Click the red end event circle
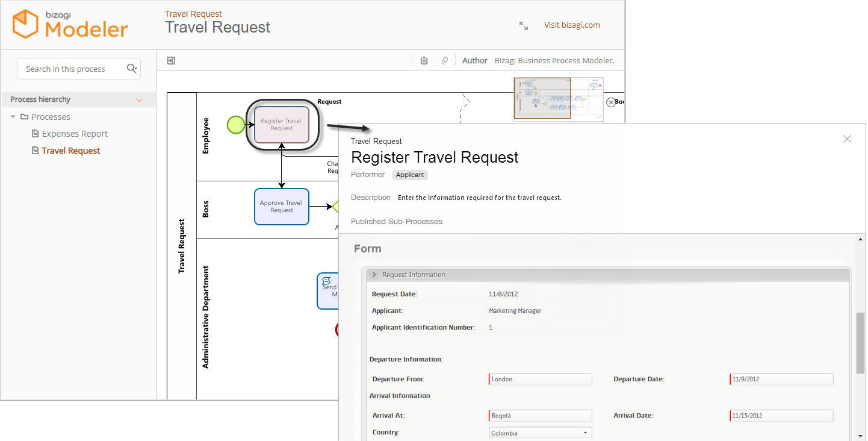Viewport: 868px width, 441px height. point(338,329)
